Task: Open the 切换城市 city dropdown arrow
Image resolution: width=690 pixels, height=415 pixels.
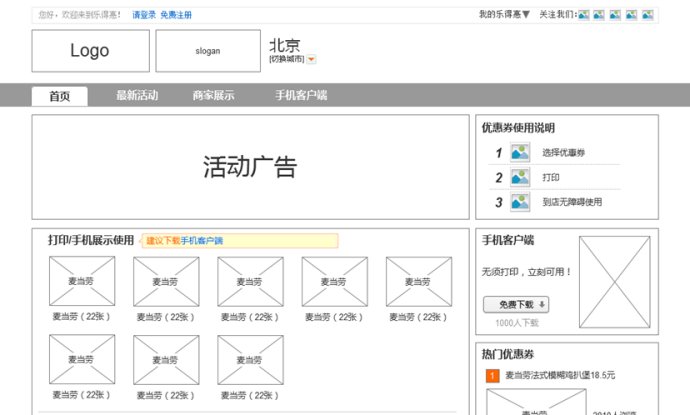Action: point(311,60)
